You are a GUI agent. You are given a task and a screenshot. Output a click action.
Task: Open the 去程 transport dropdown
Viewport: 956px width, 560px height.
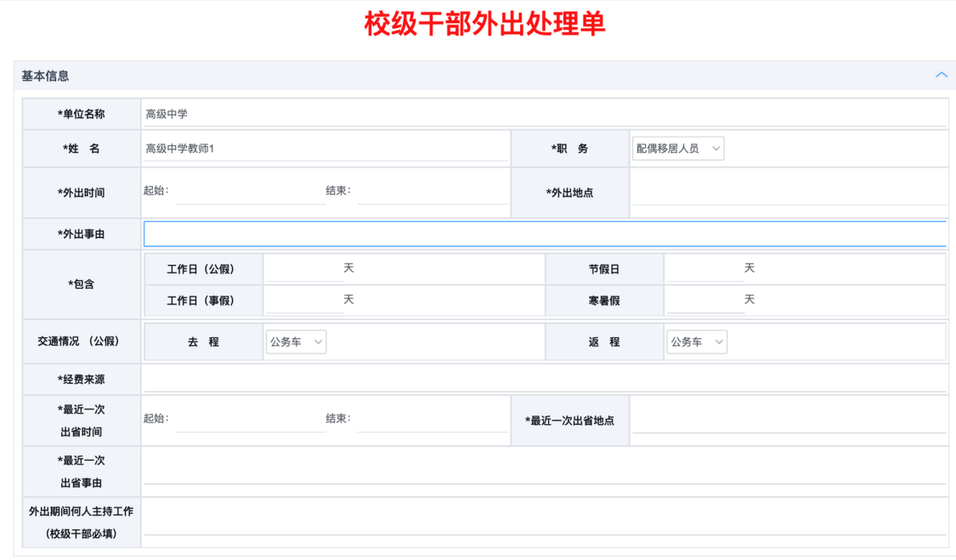tap(296, 342)
